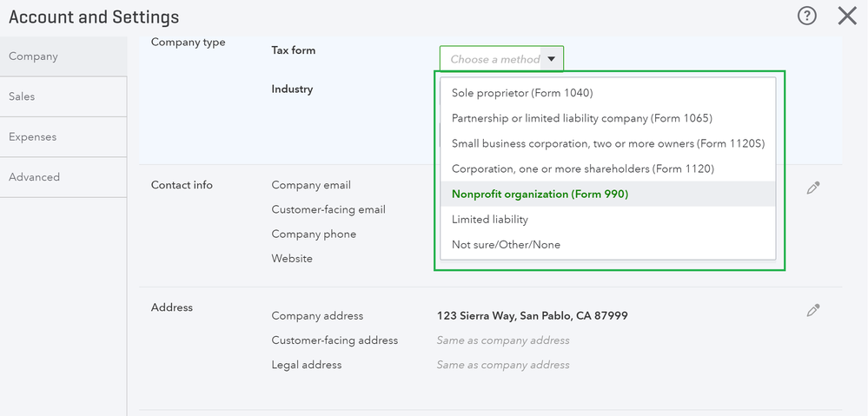This screenshot has height=416, width=868.
Task: Close the Account and Settings window
Action: [x=847, y=16]
